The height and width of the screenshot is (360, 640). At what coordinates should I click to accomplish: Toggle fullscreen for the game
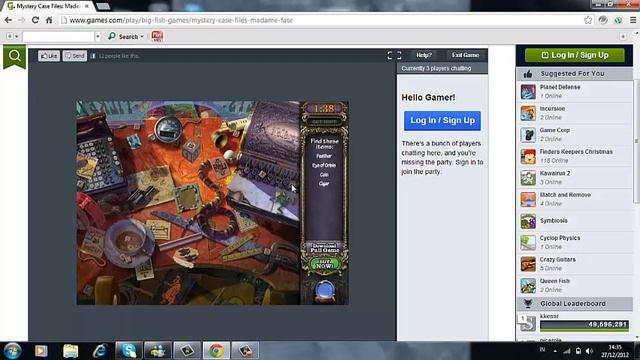coord(394,56)
